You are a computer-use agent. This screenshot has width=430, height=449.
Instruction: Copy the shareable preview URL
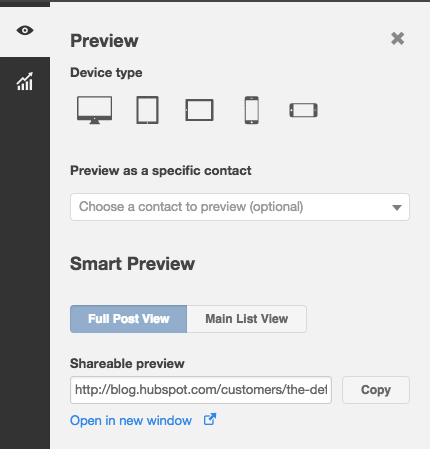click(x=376, y=390)
